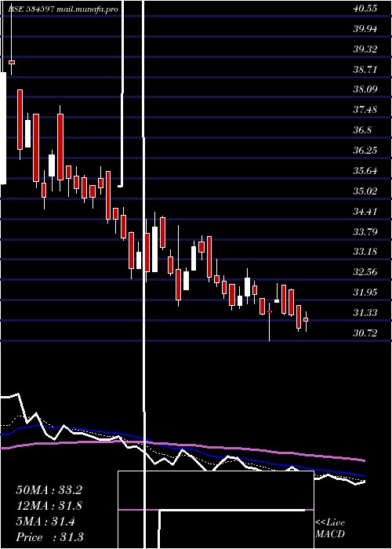Click the 33.79 price level label
Viewport: 392px width, 549px height.
coord(365,231)
